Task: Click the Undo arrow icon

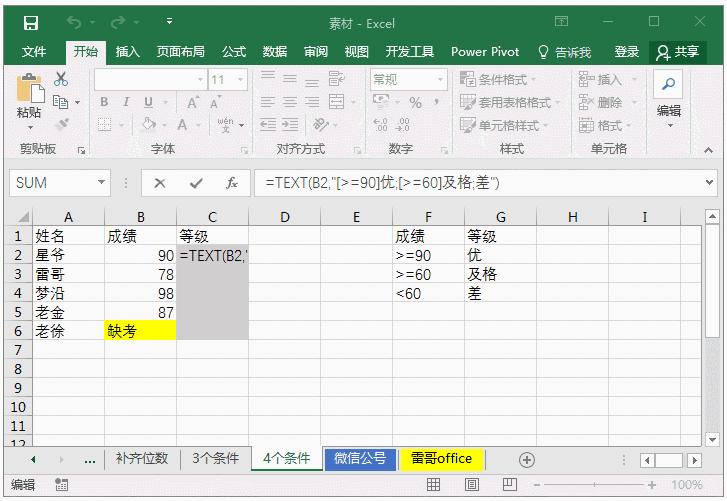Action: click(x=74, y=22)
